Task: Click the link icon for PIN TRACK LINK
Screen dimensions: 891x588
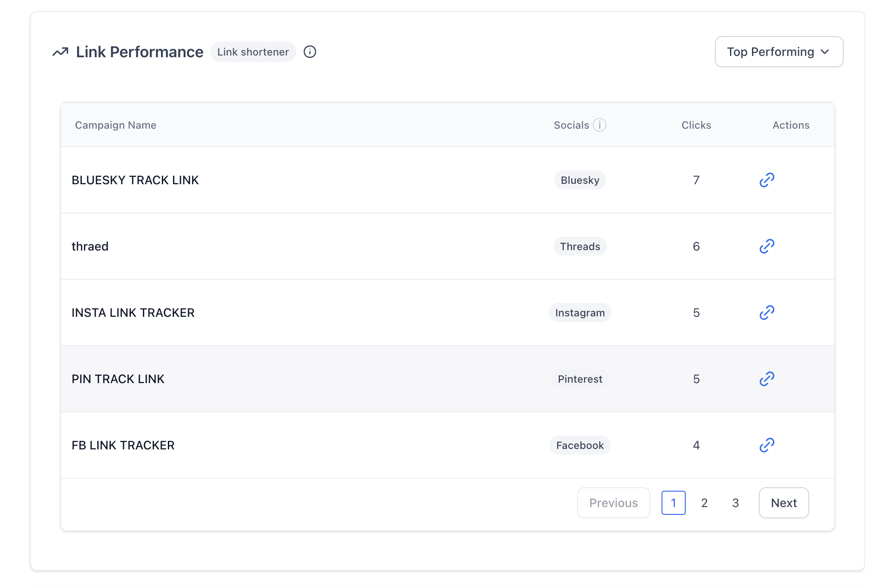Action: coord(767,379)
